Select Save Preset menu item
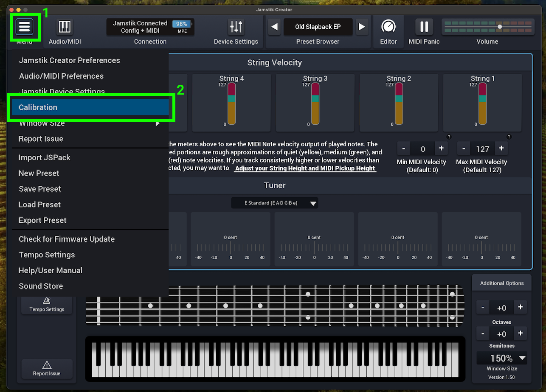This screenshot has width=546, height=392. coord(90,189)
